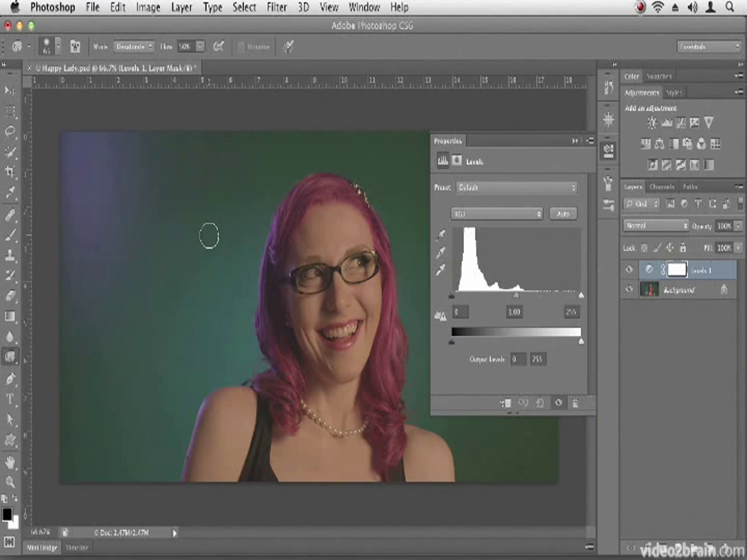The image size is (747, 560).
Task: Open the layer blend mode Normal dropdown
Action: pyautogui.click(x=655, y=226)
